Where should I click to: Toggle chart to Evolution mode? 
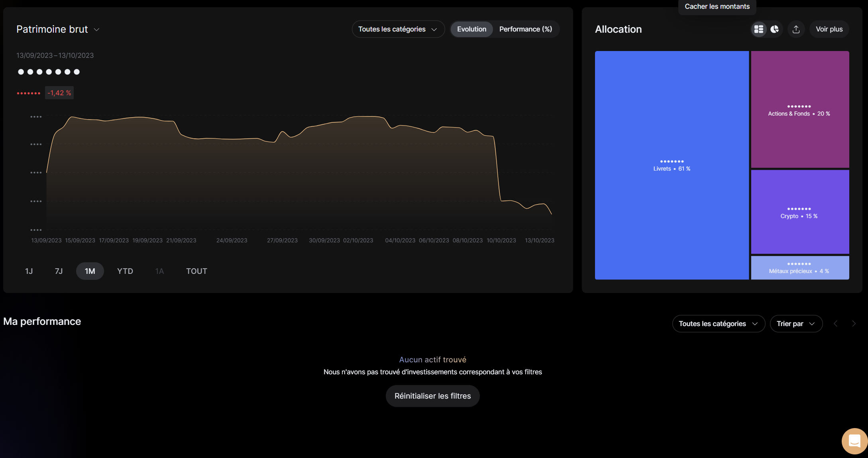471,29
